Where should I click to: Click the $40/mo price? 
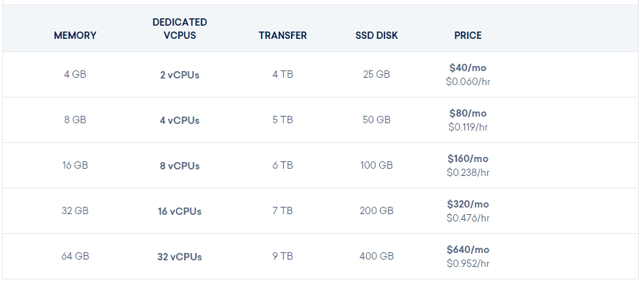(x=468, y=67)
